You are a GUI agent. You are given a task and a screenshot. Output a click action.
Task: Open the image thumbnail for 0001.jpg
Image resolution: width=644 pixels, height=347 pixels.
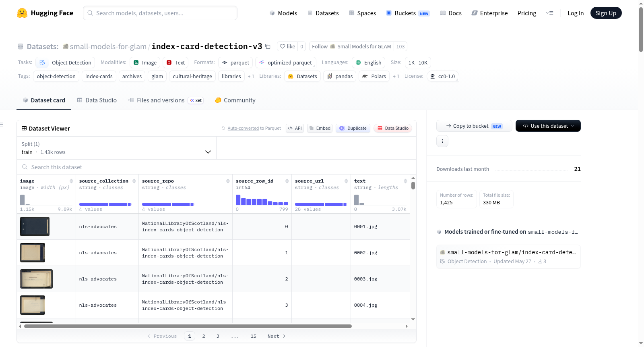tap(35, 226)
